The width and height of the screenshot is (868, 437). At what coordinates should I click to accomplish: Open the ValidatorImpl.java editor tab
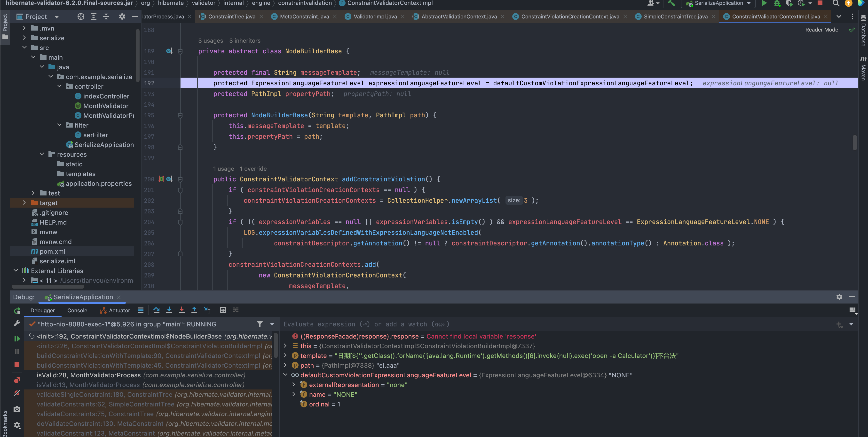click(x=375, y=16)
